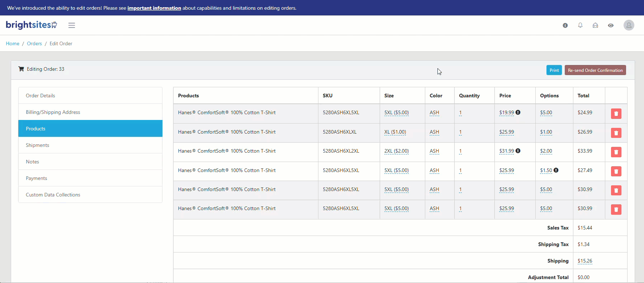This screenshot has width=644, height=283.
Task: Toggle the eye preview icon in header
Action: pos(611,25)
